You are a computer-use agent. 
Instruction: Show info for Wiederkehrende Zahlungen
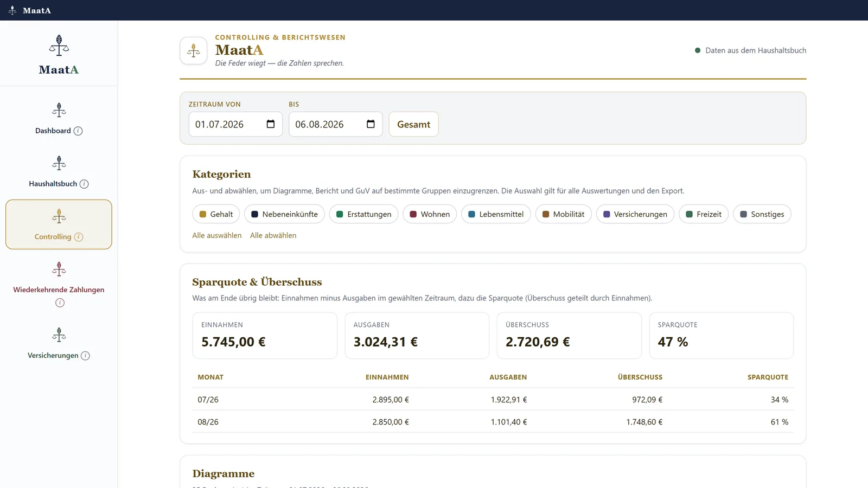[60, 303]
